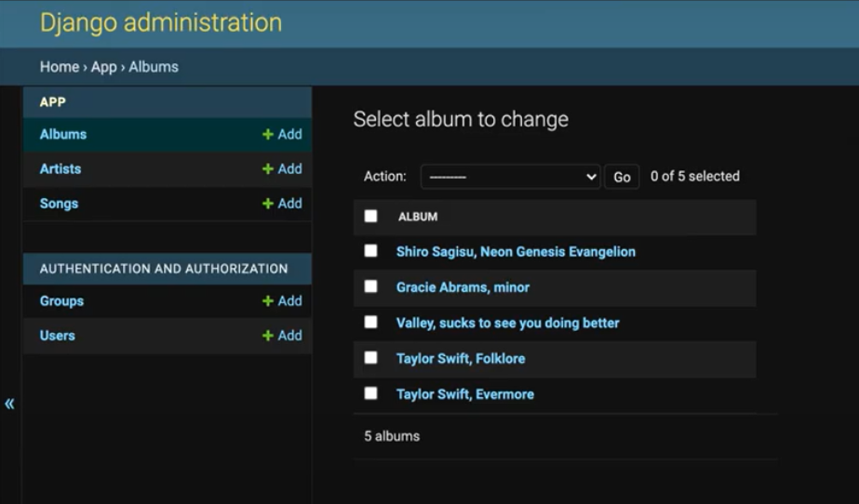This screenshot has width=859, height=504.
Task: Click the Add link text next to Songs
Action: click(289, 204)
